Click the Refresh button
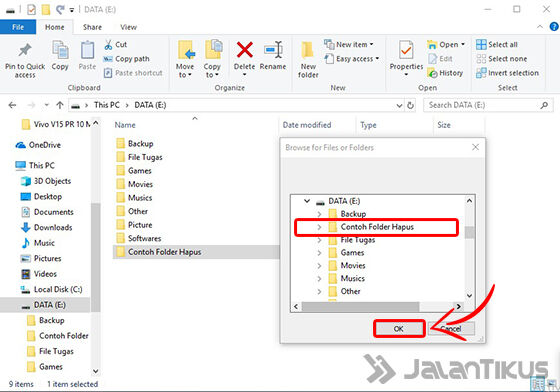This screenshot has height=392, width=560. point(410,105)
